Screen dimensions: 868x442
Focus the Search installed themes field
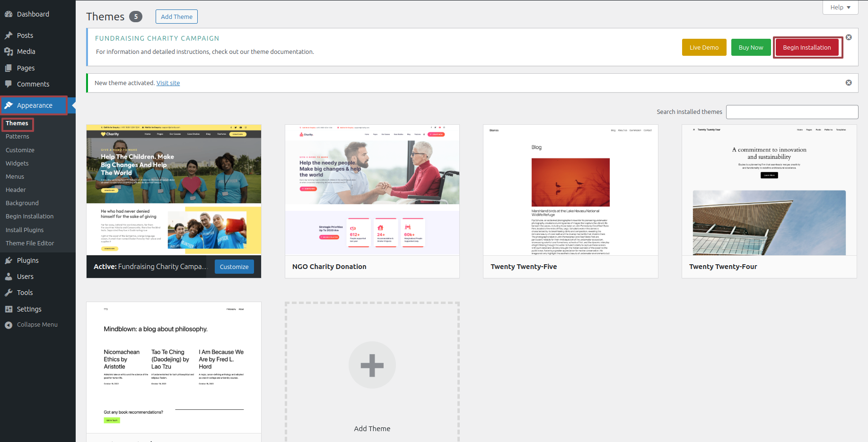coord(792,112)
